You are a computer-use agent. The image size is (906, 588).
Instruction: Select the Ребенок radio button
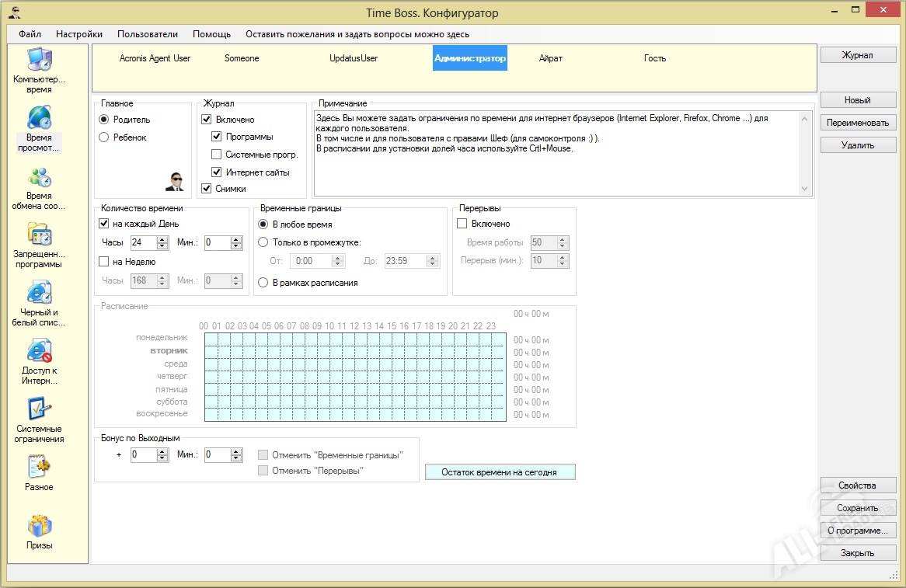(104, 137)
